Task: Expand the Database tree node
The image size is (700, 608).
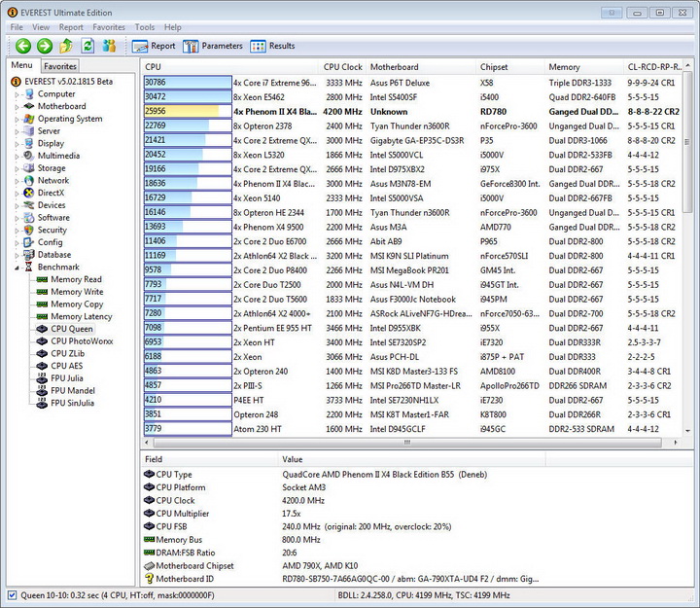Action: click(x=17, y=256)
